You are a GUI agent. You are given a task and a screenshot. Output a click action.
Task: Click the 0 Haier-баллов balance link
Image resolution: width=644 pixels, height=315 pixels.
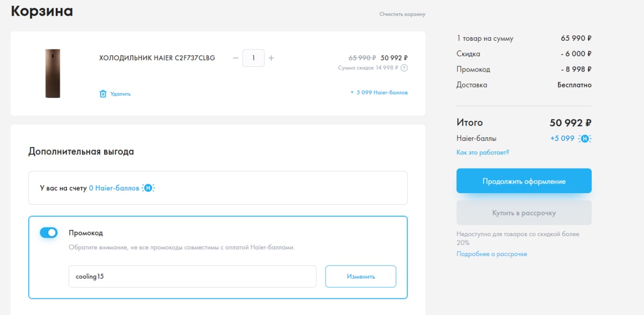(114, 188)
